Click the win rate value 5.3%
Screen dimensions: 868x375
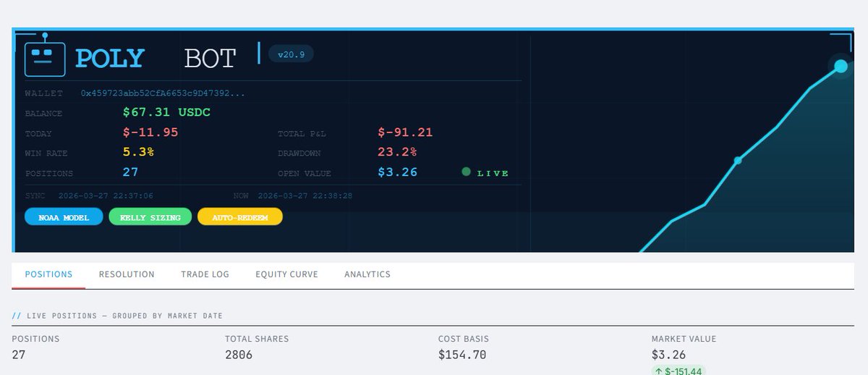point(138,152)
